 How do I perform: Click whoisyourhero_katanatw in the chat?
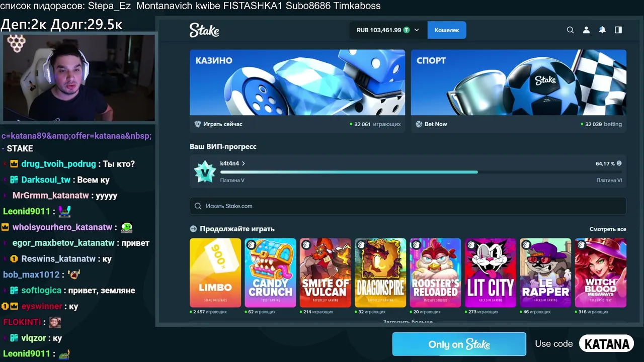[x=62, y=227]
